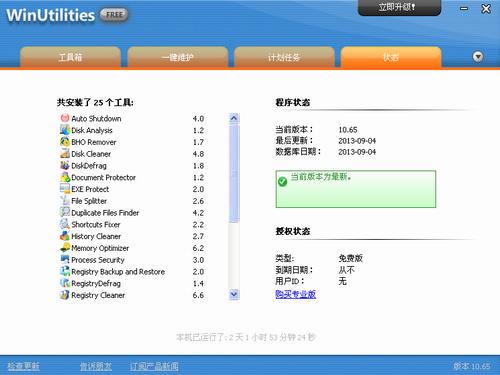Click the RegistryDefrag icon

coord(65,283)
